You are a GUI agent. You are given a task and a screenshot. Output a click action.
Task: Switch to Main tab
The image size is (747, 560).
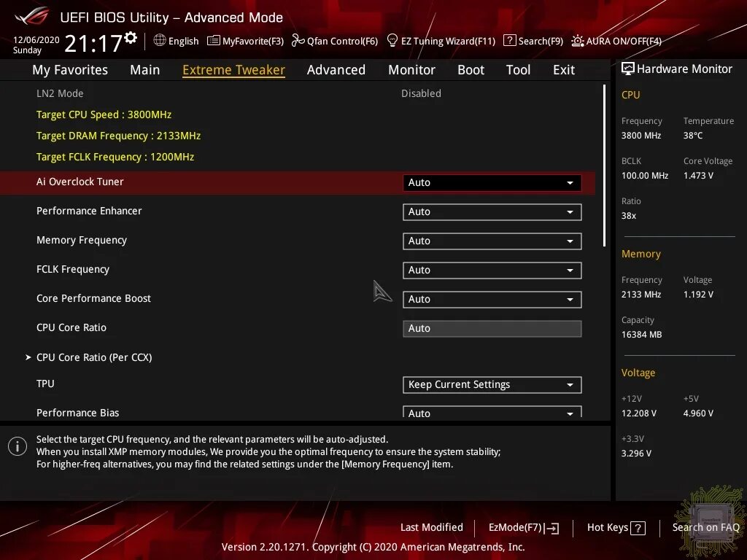click(x=145, y=70)
